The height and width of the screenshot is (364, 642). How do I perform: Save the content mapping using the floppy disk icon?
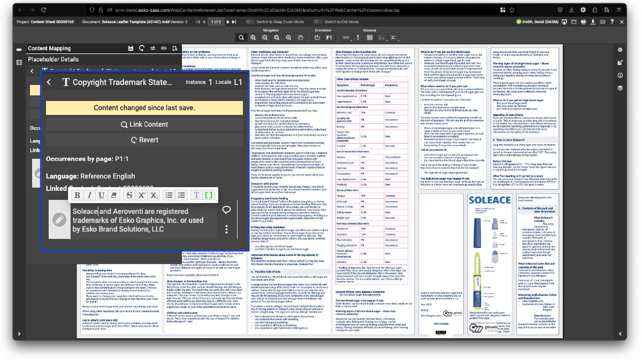click(x=131, y=48)
